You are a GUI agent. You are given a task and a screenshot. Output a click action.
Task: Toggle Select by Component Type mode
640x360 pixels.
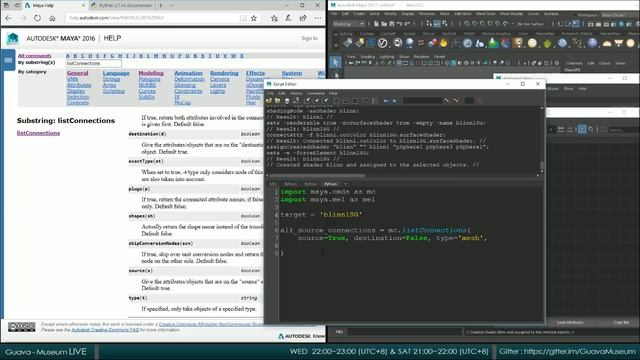tap(444, 24)
